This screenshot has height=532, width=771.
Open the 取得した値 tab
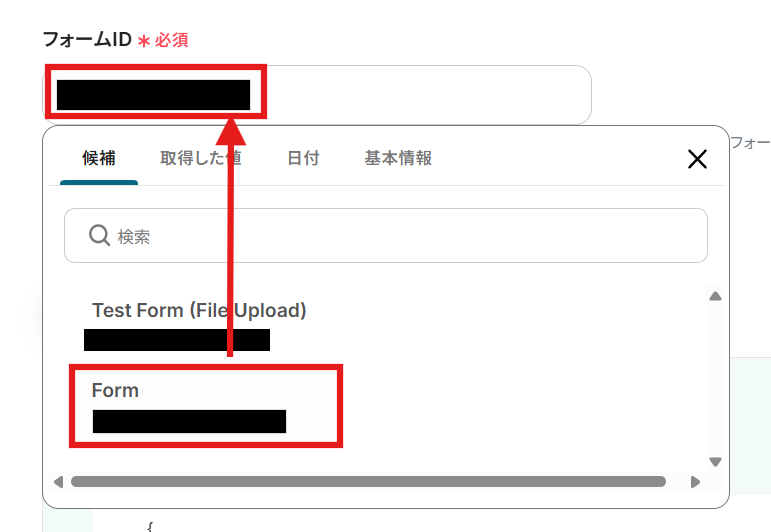201,158
